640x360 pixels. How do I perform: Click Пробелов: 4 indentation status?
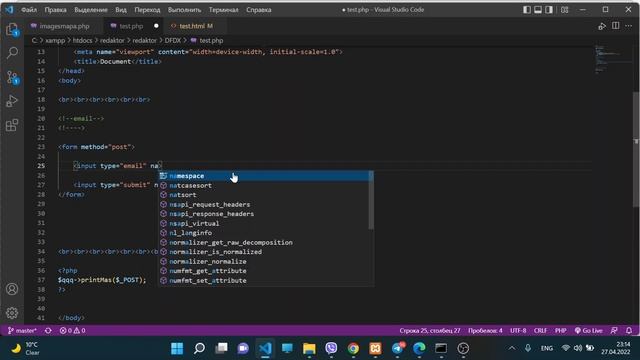tap(485, 330)
